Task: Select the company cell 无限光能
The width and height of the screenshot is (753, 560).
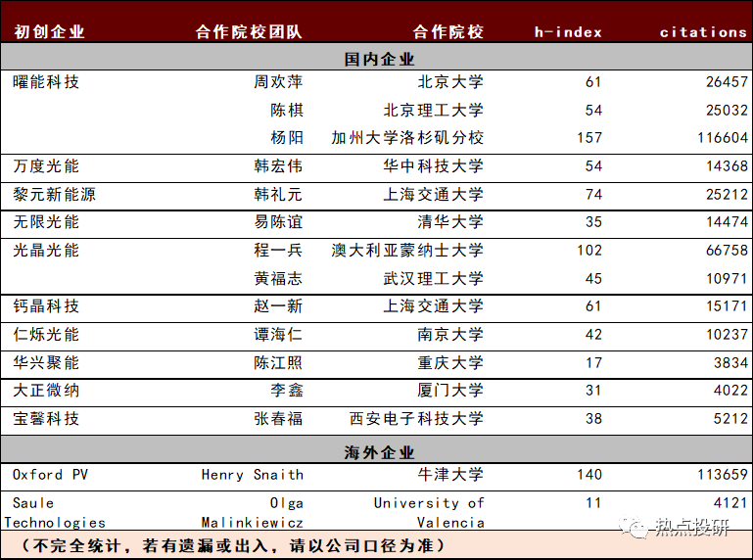Action: point(46,221)
